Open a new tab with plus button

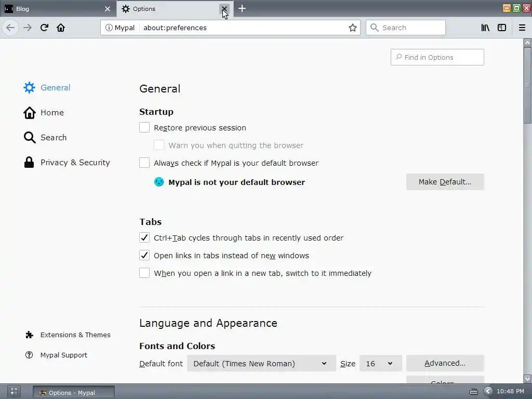point(242,8)
